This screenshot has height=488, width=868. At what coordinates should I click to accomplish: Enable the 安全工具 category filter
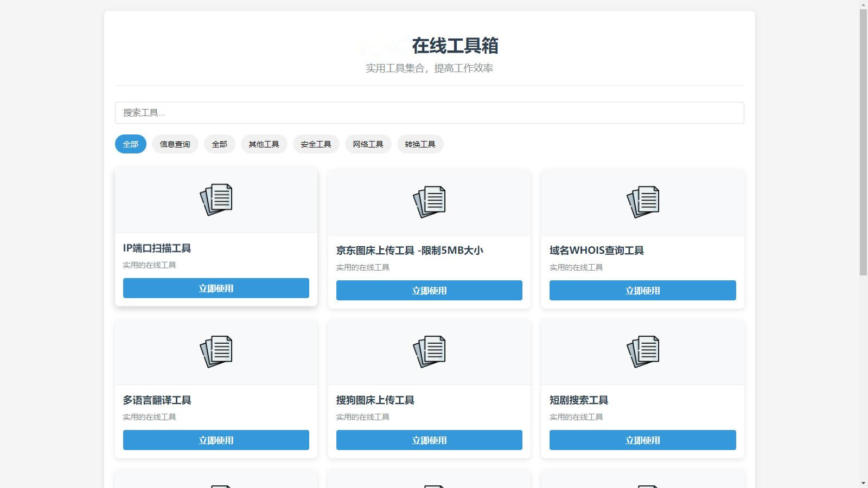click(316, 144)
